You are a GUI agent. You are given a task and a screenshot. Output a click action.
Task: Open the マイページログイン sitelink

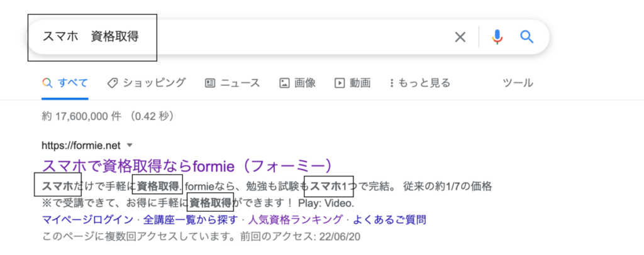pos(87,220)
